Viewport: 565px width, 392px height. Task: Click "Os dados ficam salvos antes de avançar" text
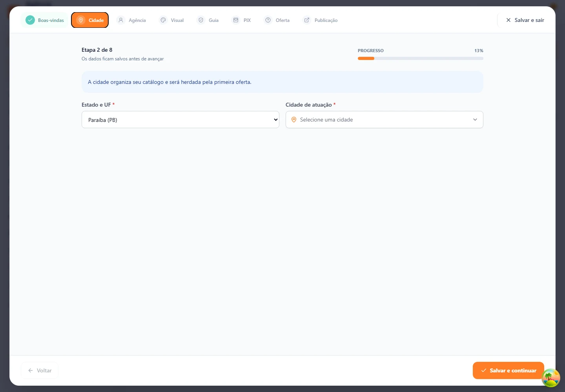(123, 59)
